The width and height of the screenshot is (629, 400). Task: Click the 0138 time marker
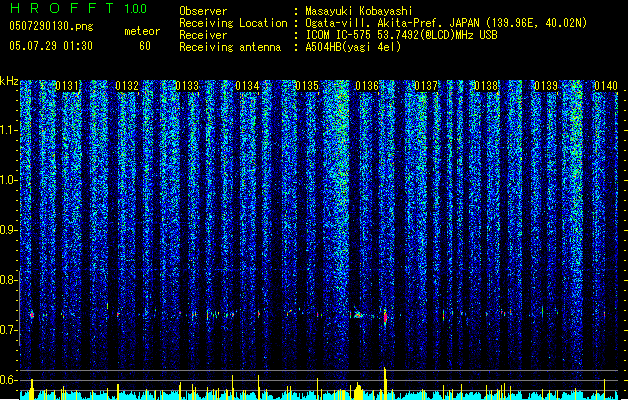pyautogui.click(x=486, y=86)
